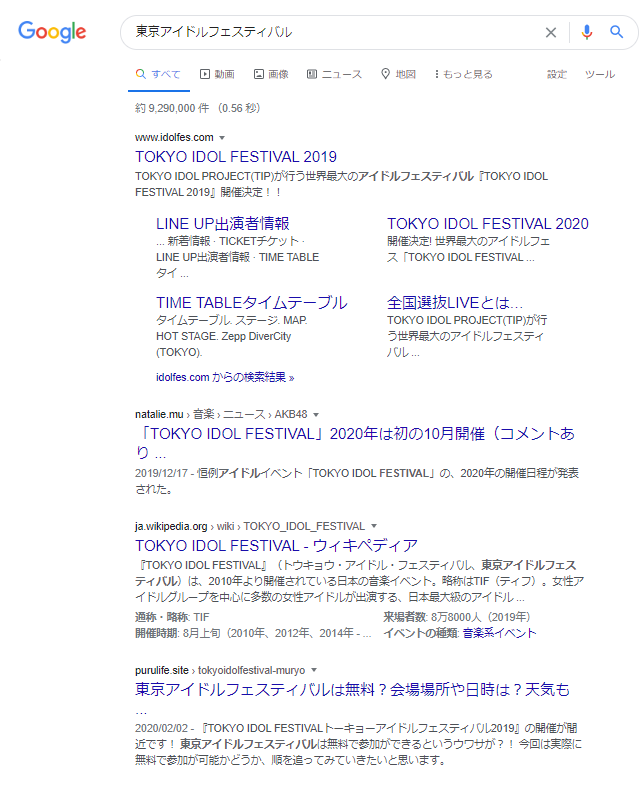Image resolution: width=641 pixels, height=785 pixels.
Task: Expand dropdown arrow next to ja.wikipedia.org URL
Action: 374,526
